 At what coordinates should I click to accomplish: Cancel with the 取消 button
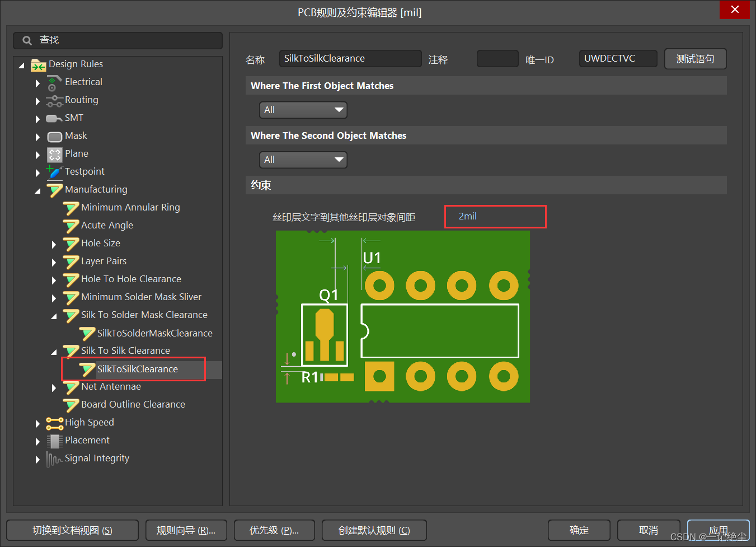click(649, 530)
